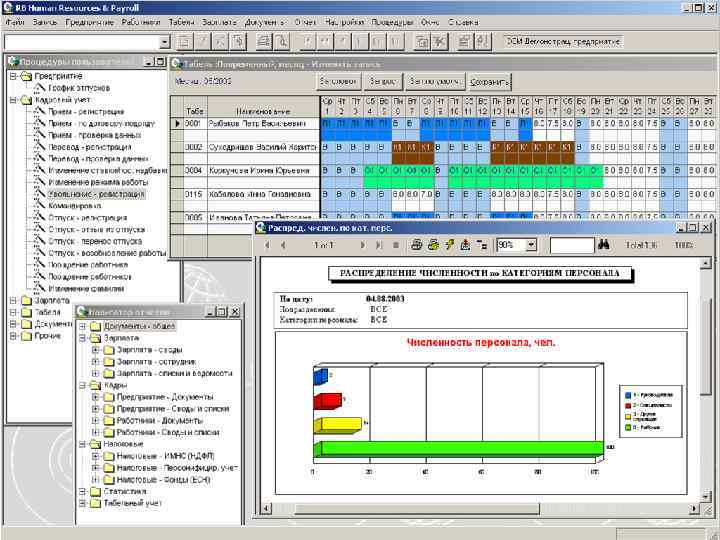720x540 pixels.
Task: Click the yellow chart bar
Action: click(x=338, y=425)
